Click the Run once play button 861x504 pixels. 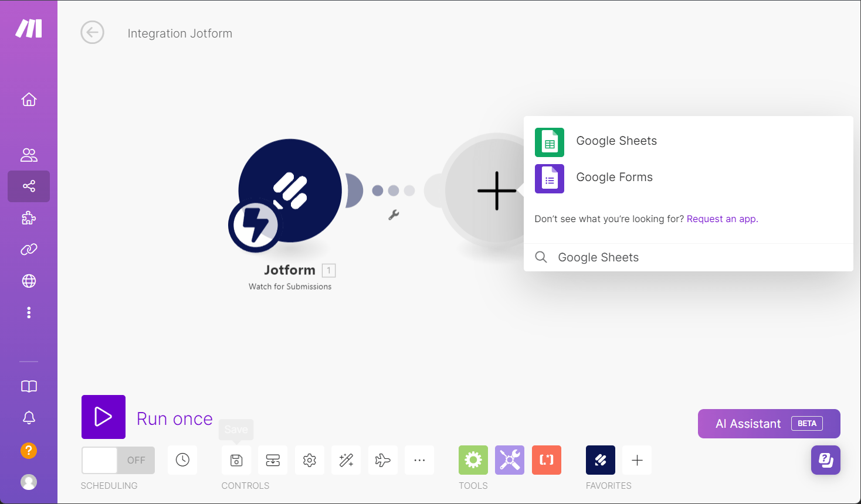(103, 417)
